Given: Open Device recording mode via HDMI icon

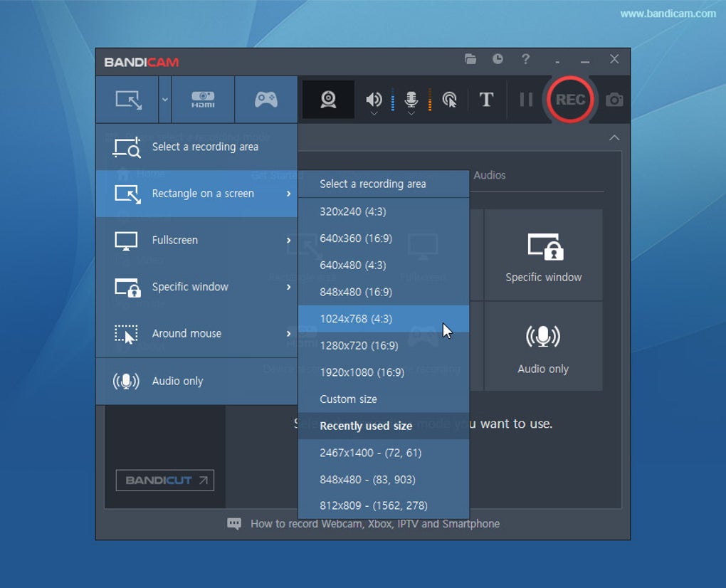Looking at the screenshot, I should click(x=203, y=100).
